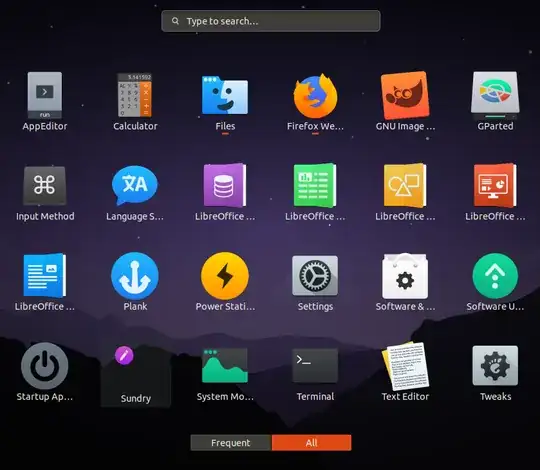Open the AppEditor application

click(x=45, y=95)
